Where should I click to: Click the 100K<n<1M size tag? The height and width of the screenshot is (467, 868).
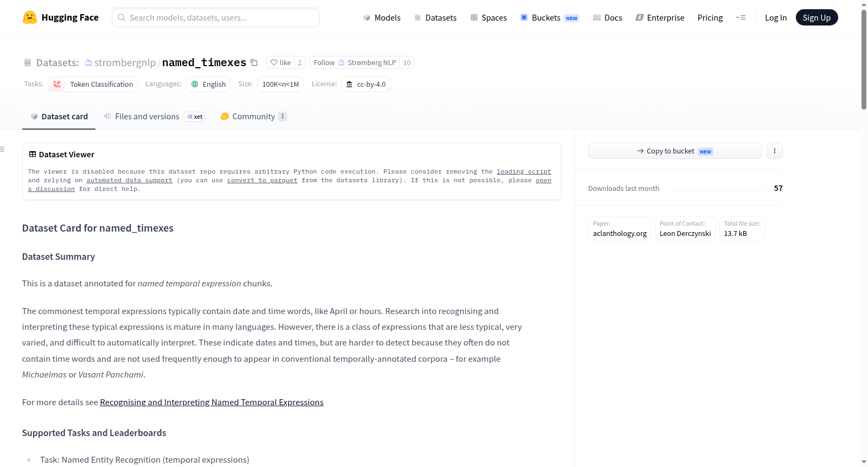pos(280,84)
